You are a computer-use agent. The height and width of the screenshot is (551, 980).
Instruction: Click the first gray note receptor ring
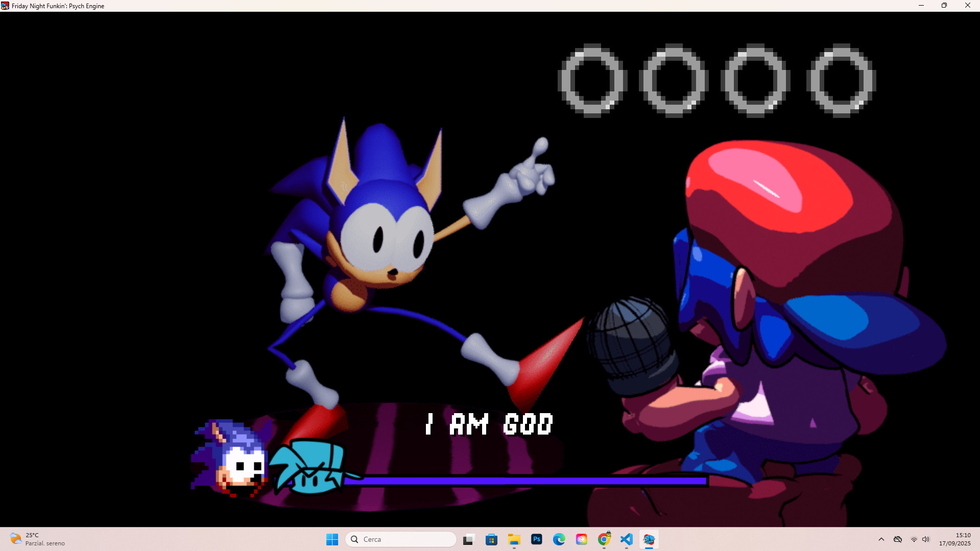point(592,80)
